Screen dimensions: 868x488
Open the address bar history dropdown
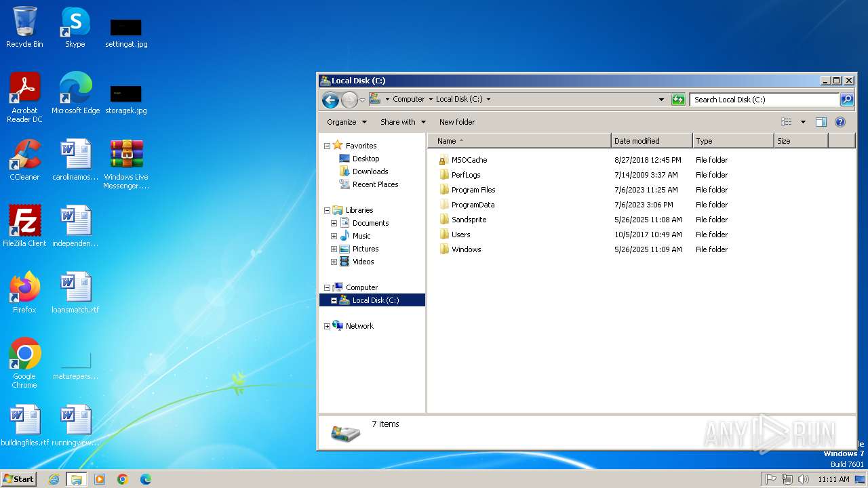(662, 100)
